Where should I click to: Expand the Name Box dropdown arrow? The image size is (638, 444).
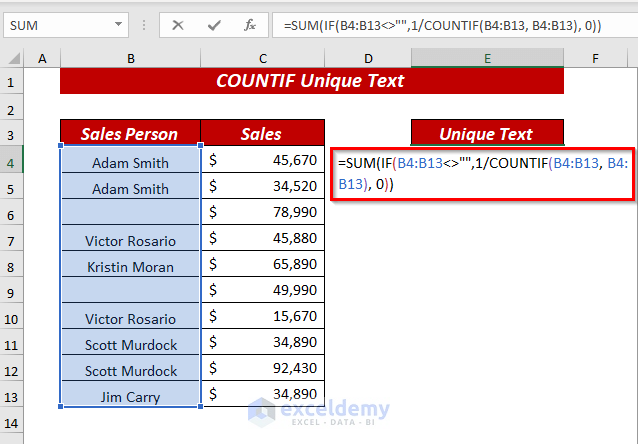(x=119, y=25)
